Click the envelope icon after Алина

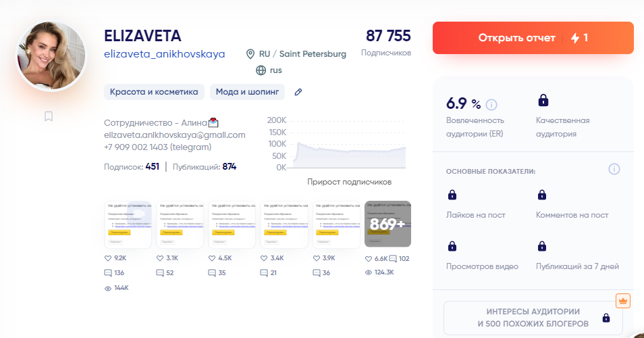click(x=213, y=123)
